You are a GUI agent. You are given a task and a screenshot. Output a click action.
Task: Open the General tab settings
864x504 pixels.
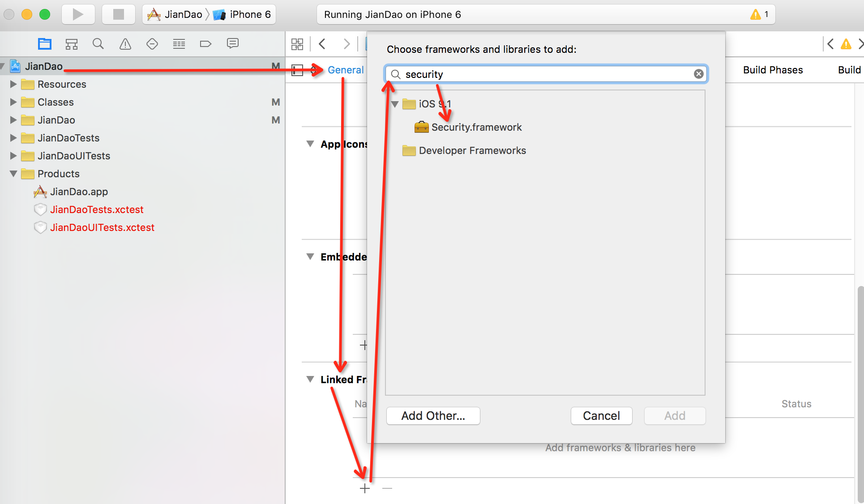pyautogui.click(x=345, y=69)
